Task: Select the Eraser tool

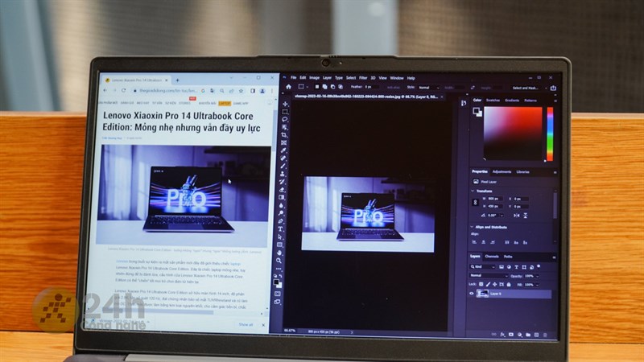Action: (283, 190)
